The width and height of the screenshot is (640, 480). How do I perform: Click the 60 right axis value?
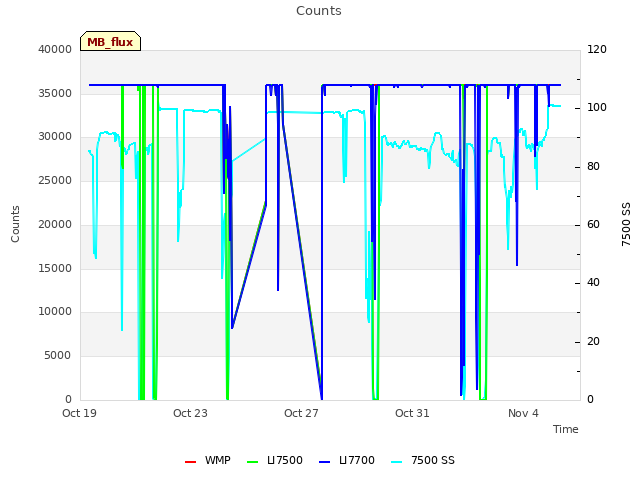click(x=593, y=224)
